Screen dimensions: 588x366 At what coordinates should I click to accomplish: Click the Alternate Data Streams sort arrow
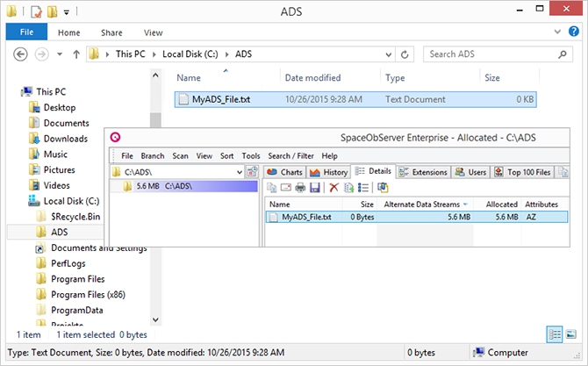point(465,205)
